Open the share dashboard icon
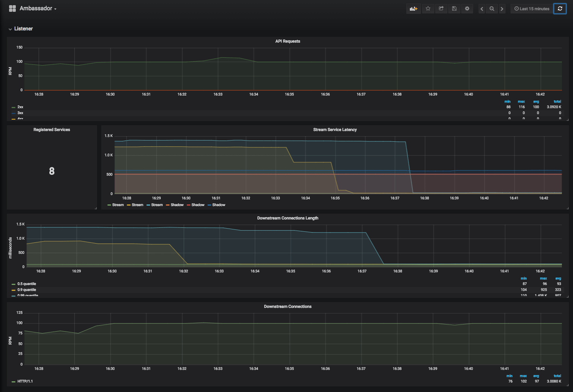This screenshot has height=392, width=573. pos(441,8)
